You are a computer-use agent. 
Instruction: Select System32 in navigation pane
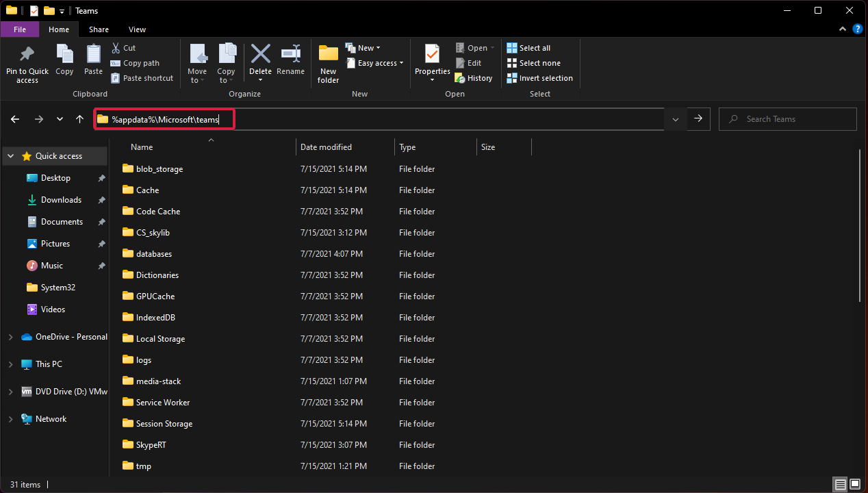tap(58, 288)
